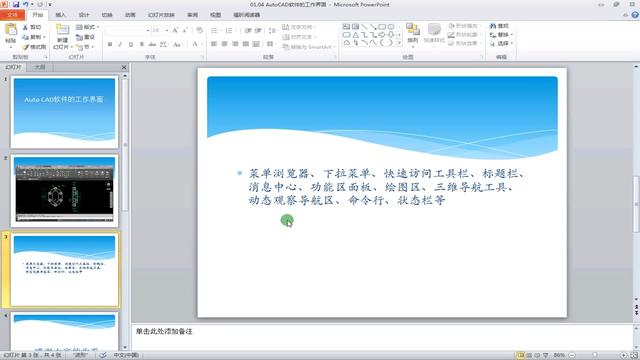
Task: Toggle Italic formatting
Action: pyautogui.click(x=120, y=44)
